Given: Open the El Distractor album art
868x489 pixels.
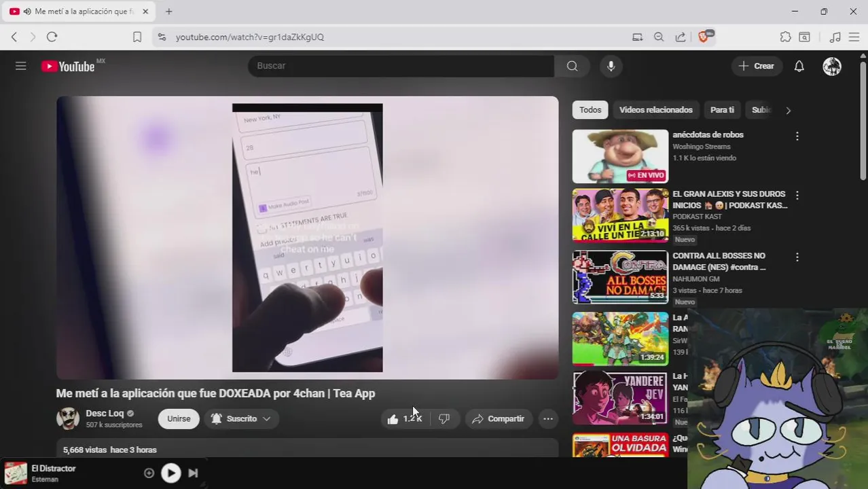Looking at the screenshot, I should [x=16, y=473].
